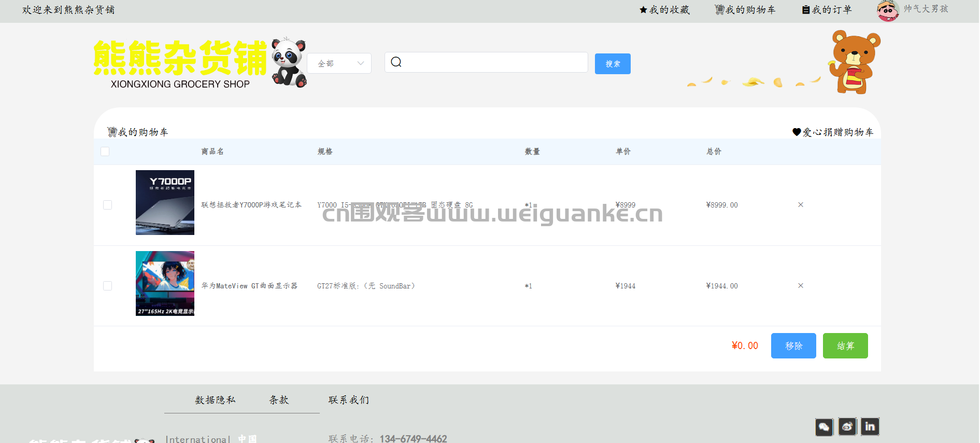Open the 数据隐私 footer tab

coord(216,400)
